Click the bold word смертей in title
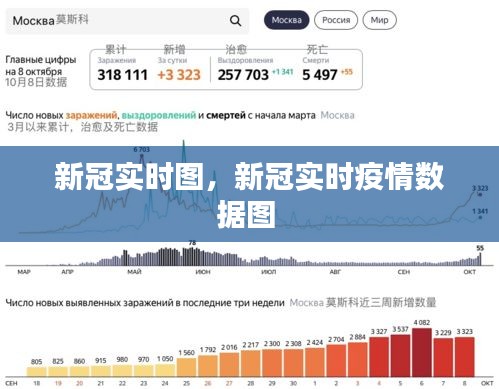The width and height of the screenshot is (499, 389). 226,115
